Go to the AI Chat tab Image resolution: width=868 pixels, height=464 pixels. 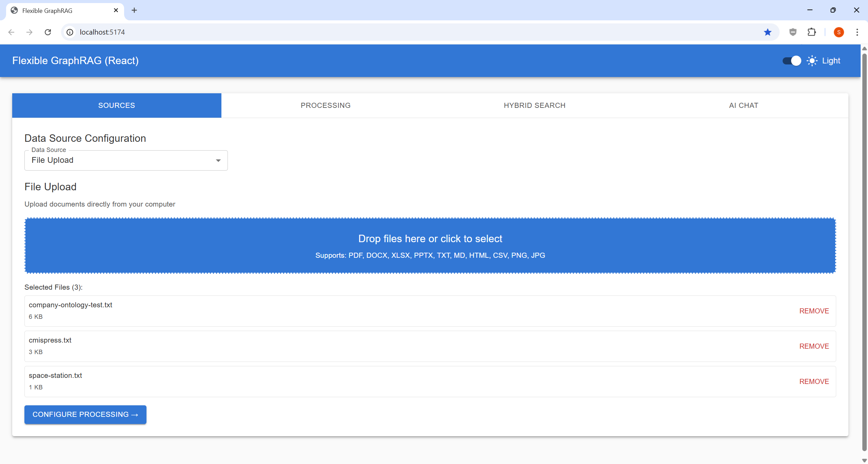click(744, 105)
